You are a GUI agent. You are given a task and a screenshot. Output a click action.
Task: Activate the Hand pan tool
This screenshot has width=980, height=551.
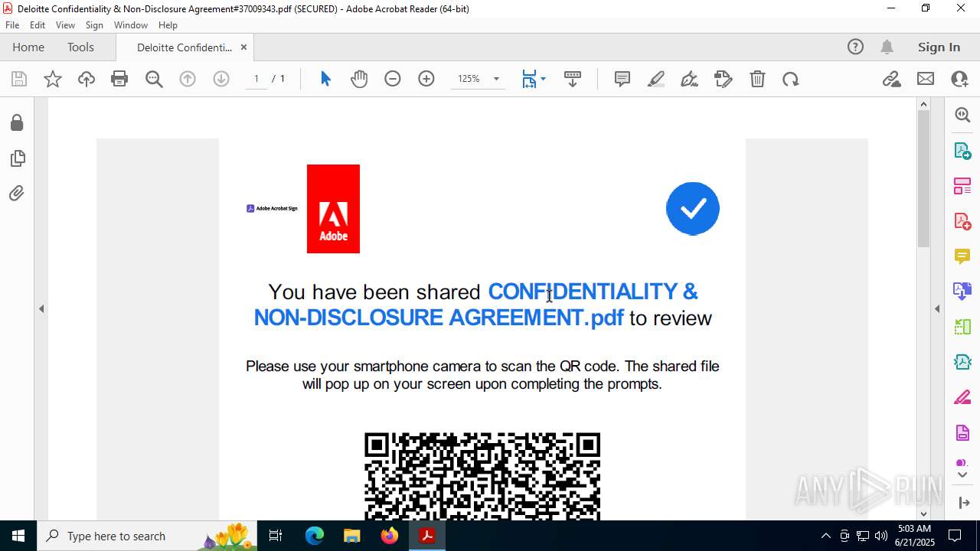pyautogui.click(x=359, y=79)
